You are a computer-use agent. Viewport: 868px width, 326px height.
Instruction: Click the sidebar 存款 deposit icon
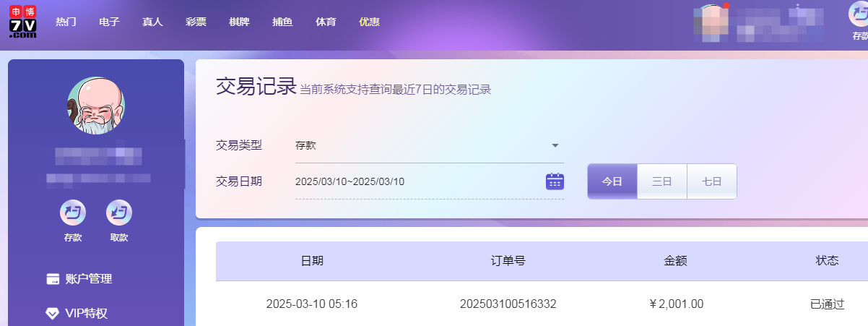[x=73, y=213]
